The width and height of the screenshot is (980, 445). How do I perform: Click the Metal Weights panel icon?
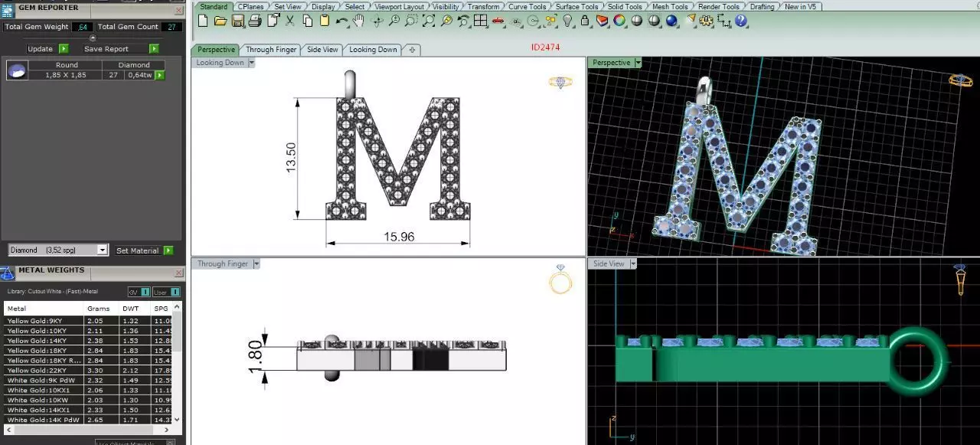point(8,273)
